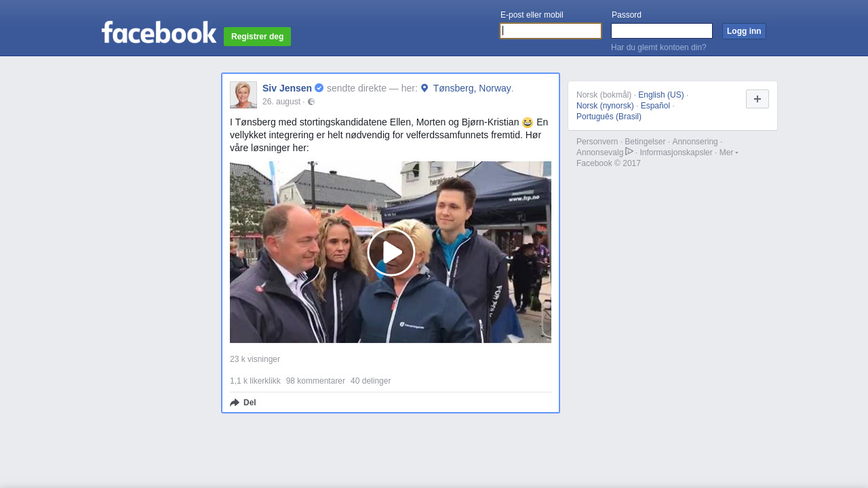The image size is (868, 488).
Task: Open the Har du glemt kontoen din link
Action: pos(658,47)
